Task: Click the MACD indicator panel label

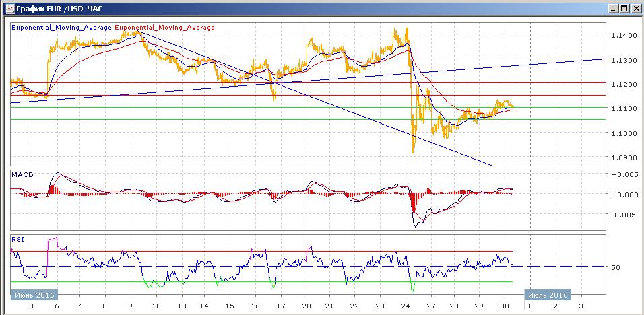Action: (21, 174)
